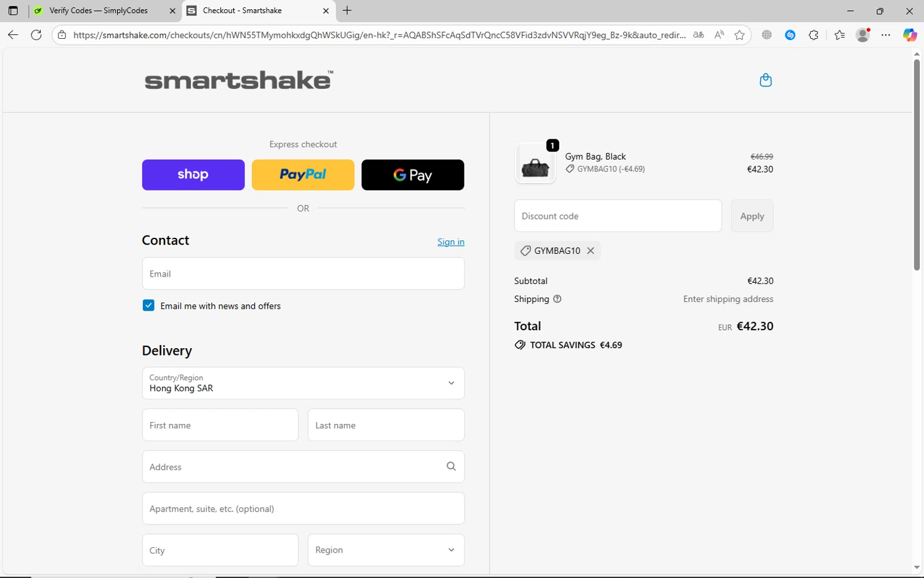Click the Apply discount button
The width and height of the screenshot is (924, 578).
(752, 216)
